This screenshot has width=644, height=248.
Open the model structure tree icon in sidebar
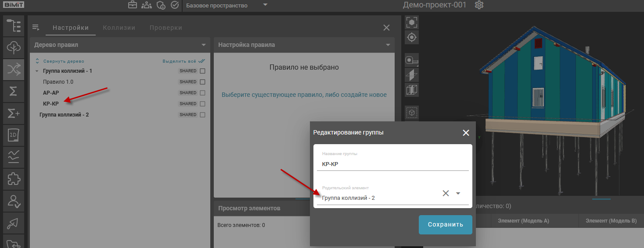14,25
